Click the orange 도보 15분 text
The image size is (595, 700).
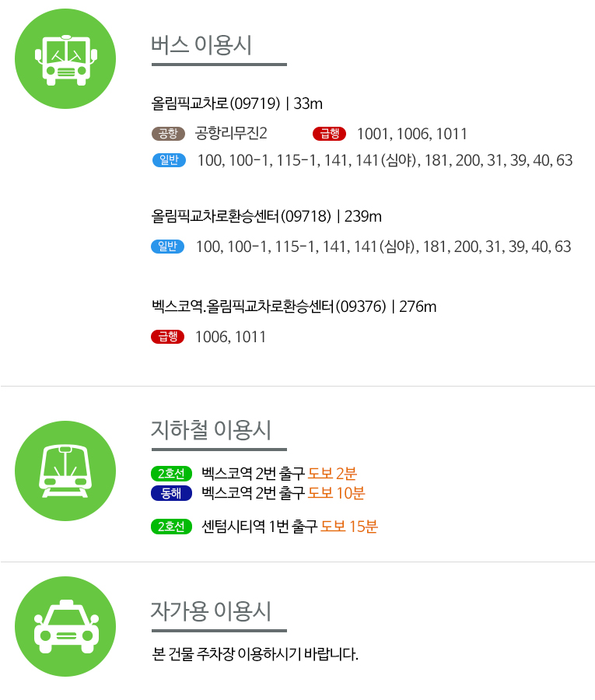(x=349, y=527)
